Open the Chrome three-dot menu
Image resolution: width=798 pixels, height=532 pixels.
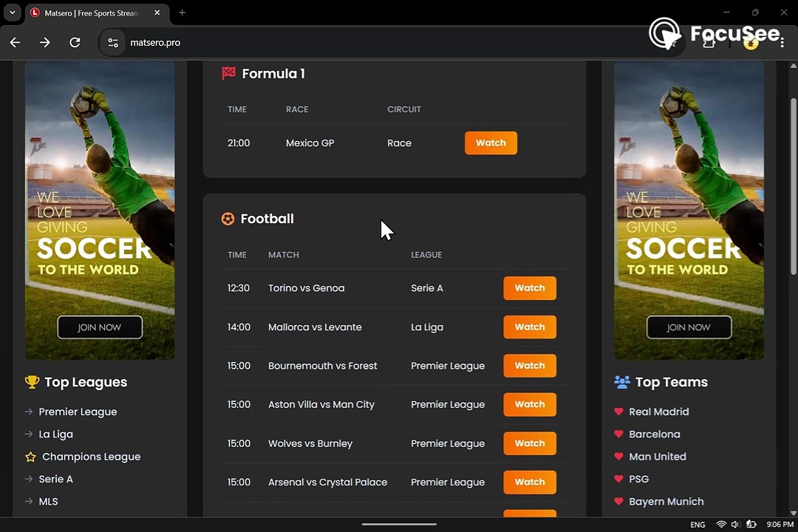pyautogui.click(x=782, y=43)
